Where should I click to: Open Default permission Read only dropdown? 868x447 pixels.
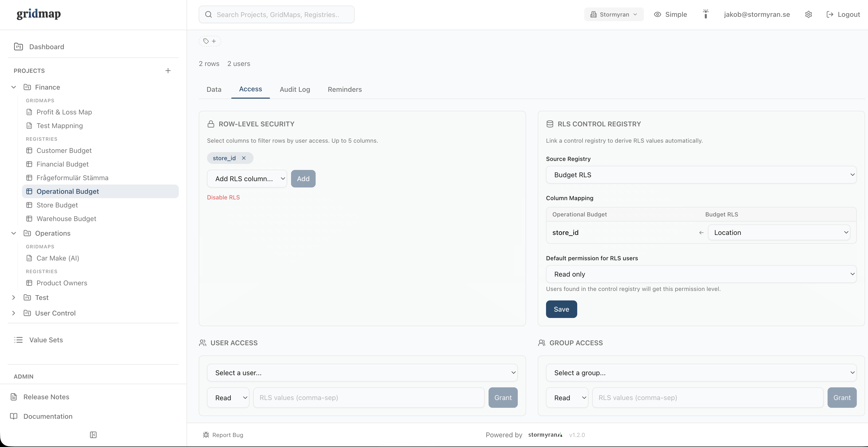(701, 274)
